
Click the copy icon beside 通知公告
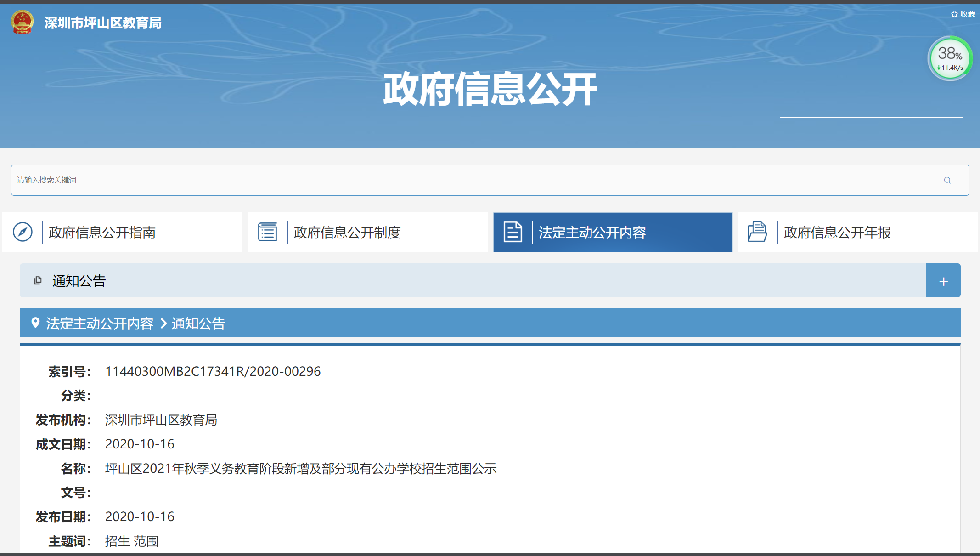point(38,280)
